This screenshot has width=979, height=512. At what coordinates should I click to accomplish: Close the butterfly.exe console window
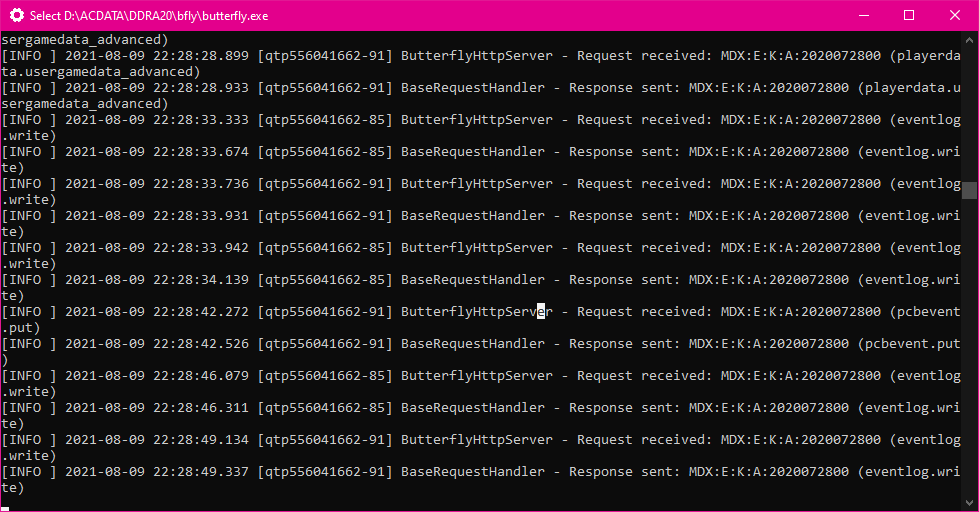(954, 16)
